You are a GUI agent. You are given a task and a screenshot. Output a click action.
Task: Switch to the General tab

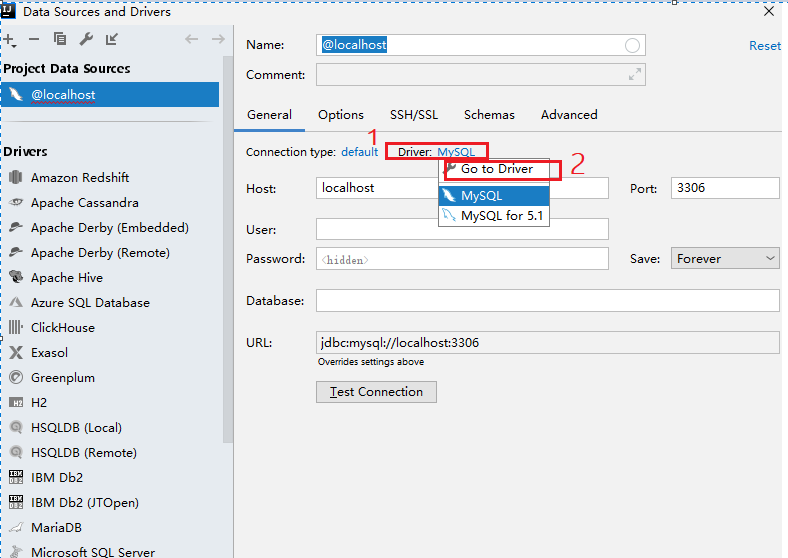[269, 115]
